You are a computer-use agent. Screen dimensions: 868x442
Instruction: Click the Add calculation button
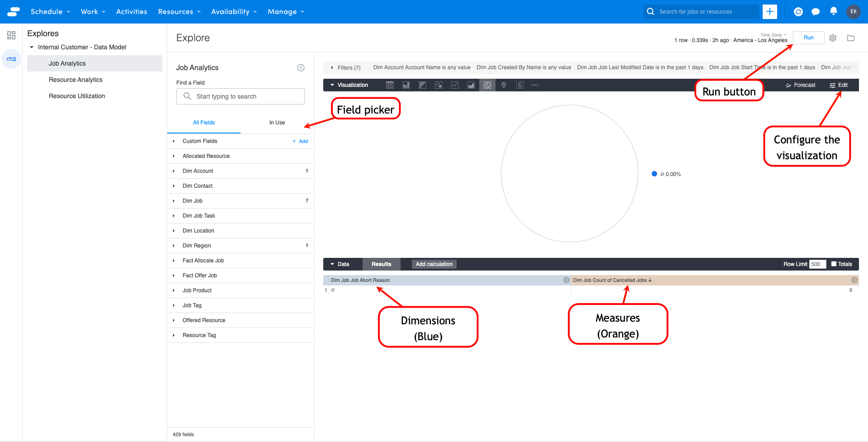pyautogui.click(x=434, y=264)
